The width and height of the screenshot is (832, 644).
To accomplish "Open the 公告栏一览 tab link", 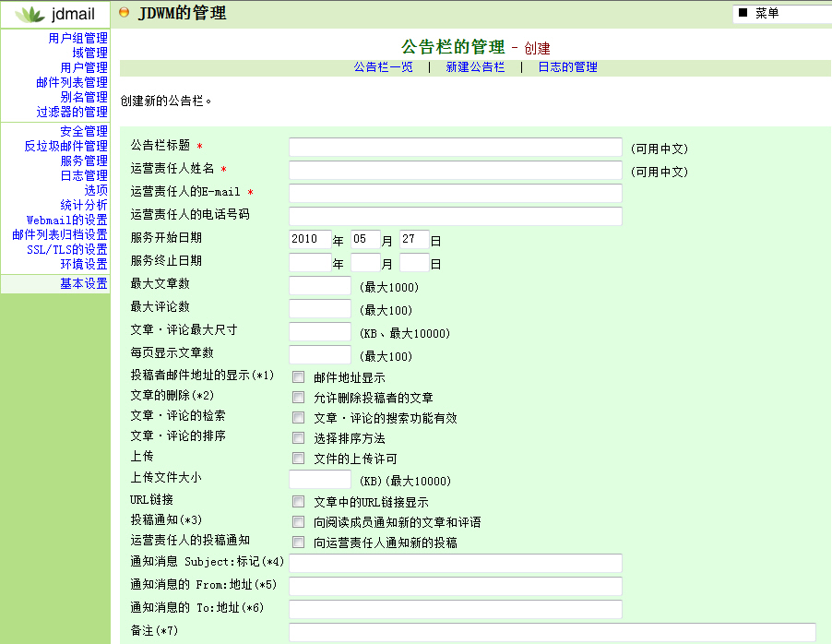I will (x=383, y=67).
